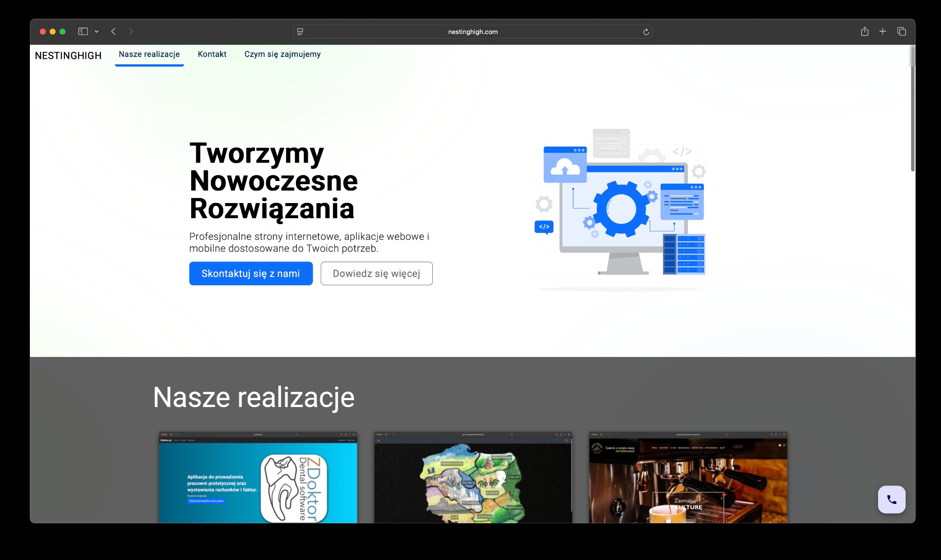Show the tab overview in Safari
This screenshot has height=560, width=941.
[x=901, y=31]
